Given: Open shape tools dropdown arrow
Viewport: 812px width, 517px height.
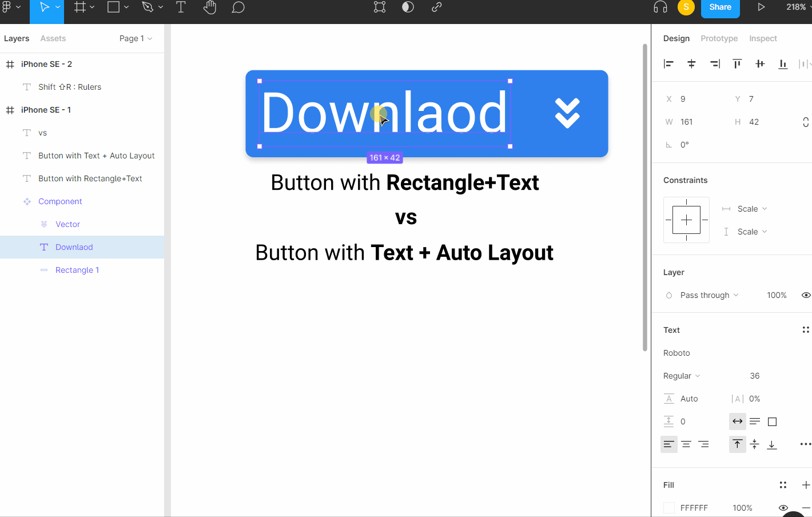Looking at the screenshot, I should [x=126, y=7].
